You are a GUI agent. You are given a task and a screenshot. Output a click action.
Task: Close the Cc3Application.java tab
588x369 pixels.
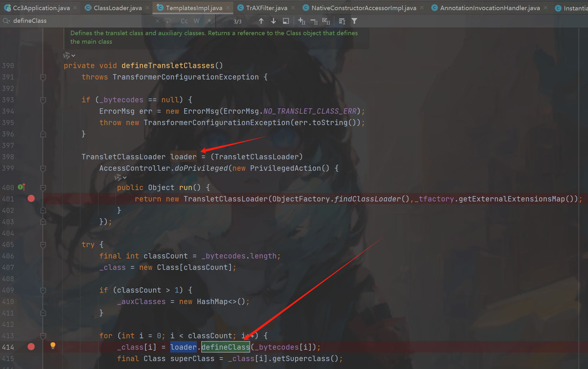click(x=75, y=8)
